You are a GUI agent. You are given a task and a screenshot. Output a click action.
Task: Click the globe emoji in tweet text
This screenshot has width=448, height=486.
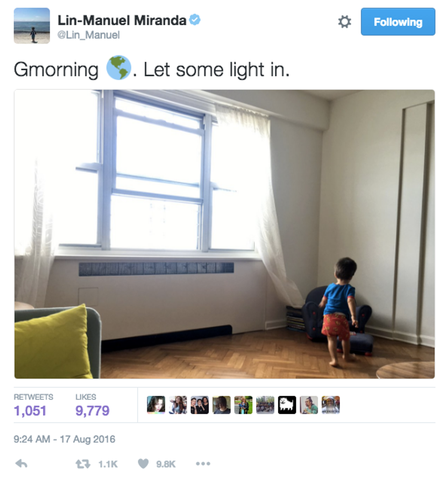(x=118, y=68)
